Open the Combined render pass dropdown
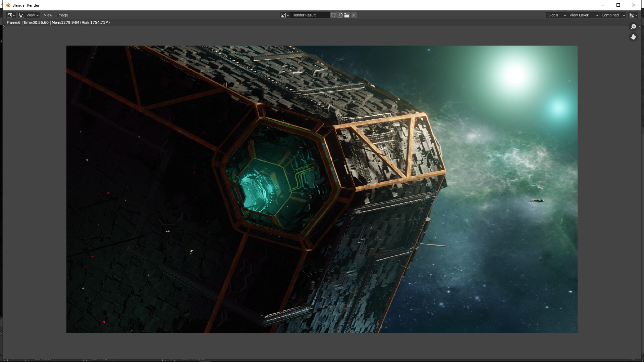The image size is (644, 362). pos(613,15)
